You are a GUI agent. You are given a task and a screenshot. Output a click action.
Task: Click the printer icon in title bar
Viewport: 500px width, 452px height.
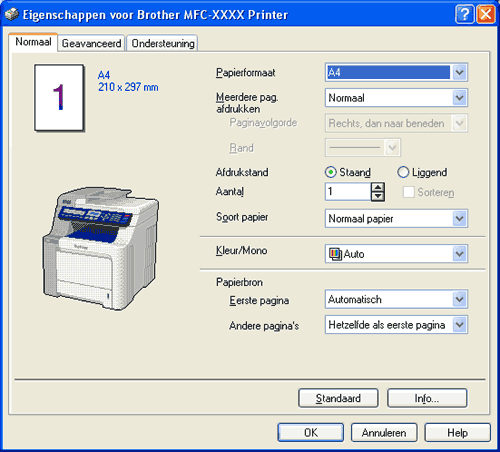(11, 15)
